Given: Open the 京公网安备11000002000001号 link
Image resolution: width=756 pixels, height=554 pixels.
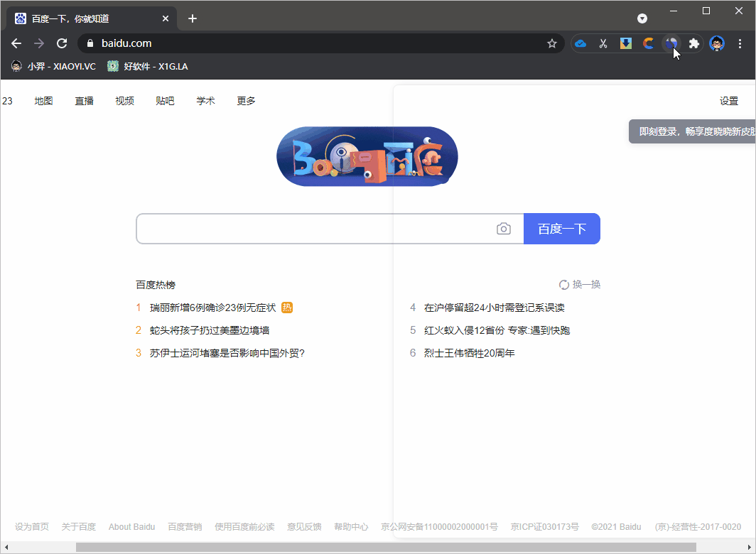Looking at the screenshot, I should point(439,526).
